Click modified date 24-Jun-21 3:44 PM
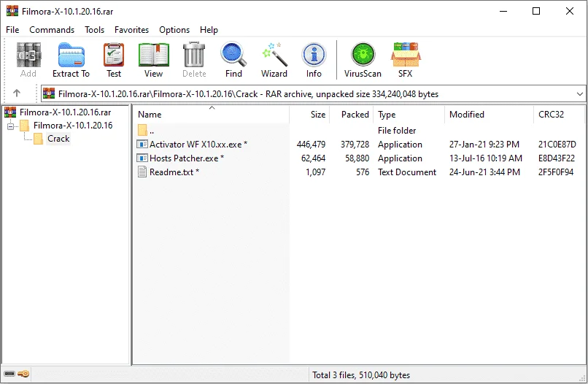This screenshot has height=384, width=588. (484, 172)
